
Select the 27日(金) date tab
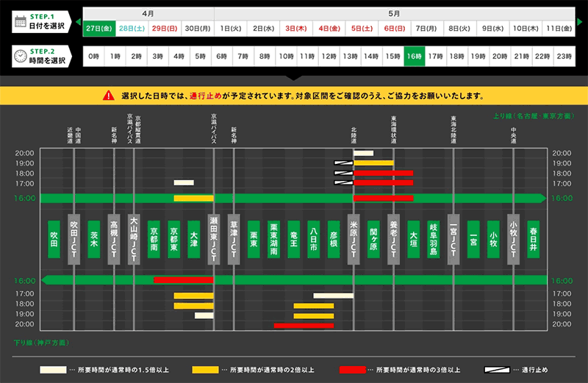coord(99,29)
